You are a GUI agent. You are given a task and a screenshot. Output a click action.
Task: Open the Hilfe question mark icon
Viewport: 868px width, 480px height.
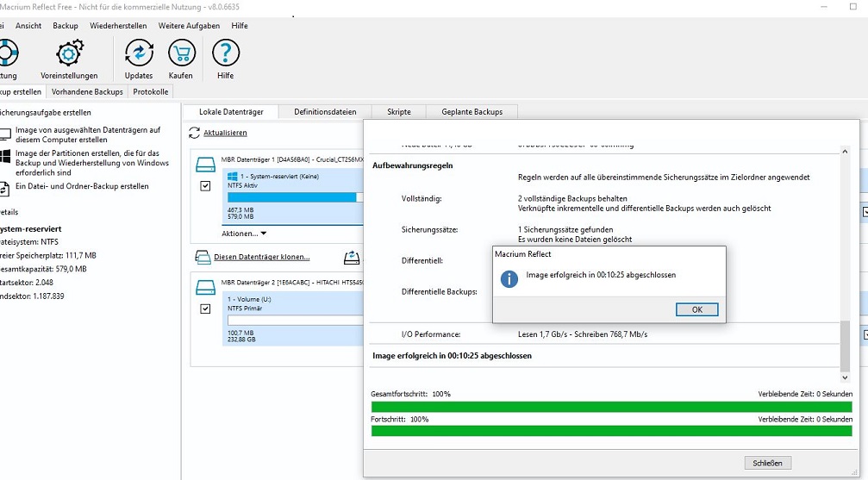(x=225, y=53)
